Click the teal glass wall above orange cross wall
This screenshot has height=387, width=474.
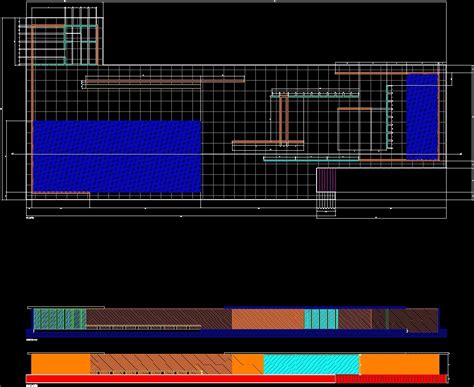pyautogui.click(x=315, y=96)
